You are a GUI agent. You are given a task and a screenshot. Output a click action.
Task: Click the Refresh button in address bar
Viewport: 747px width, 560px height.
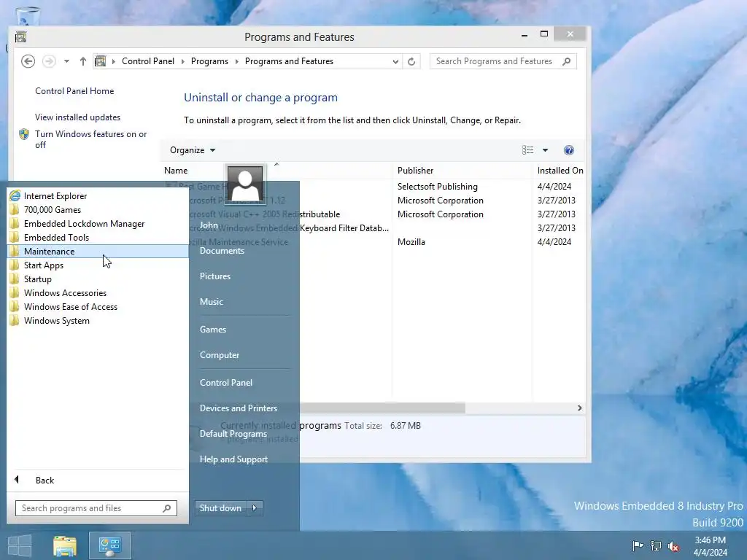coord(411,61)
